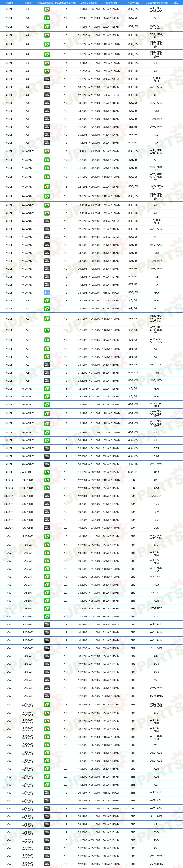Select the AJP, AQE, ARH, ANQ engine code cell

pyautogui.click(x=156, y=340)
